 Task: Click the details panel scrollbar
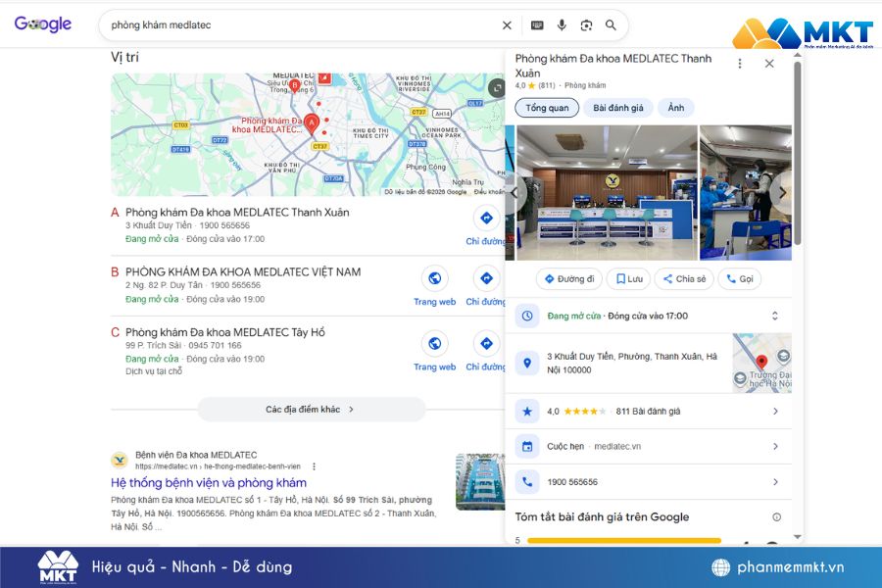(797, 153)
